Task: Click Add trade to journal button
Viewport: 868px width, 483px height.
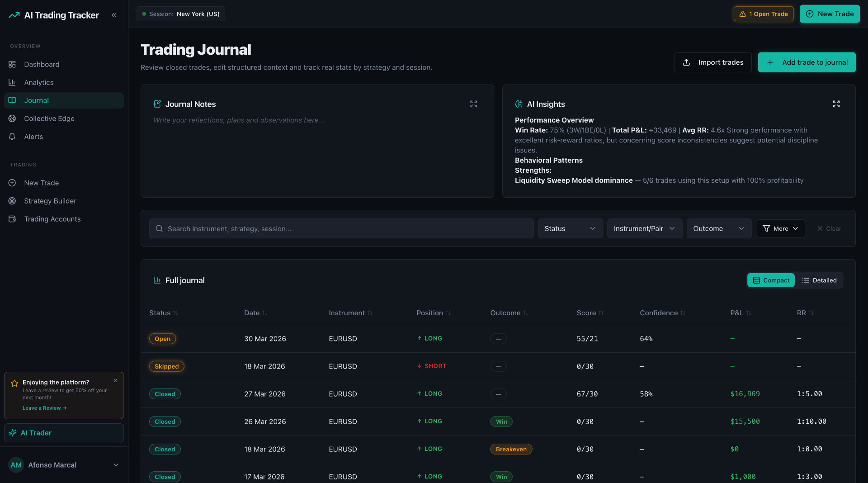Action: [x=807, y=62]
